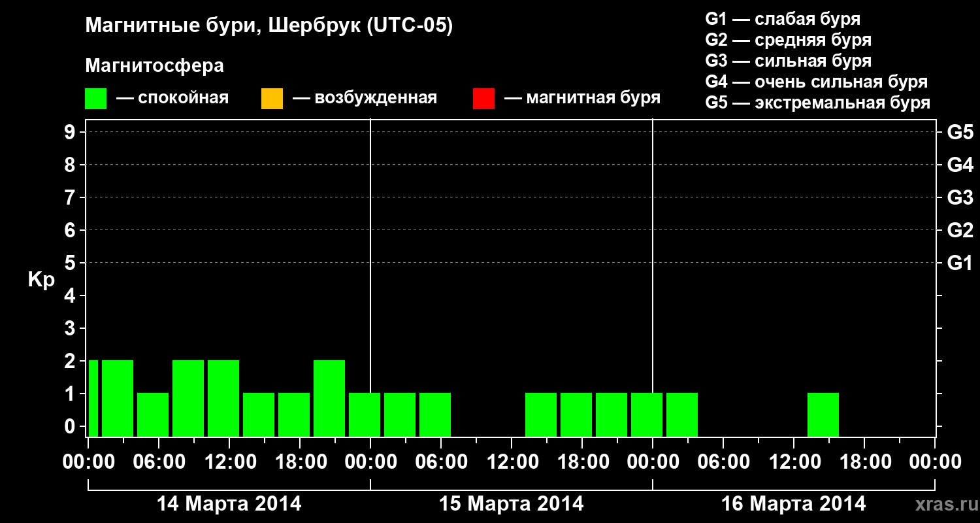Click the «— магнитная буря» legend label
The image size is (980, 523).
(x=583, y=99)
